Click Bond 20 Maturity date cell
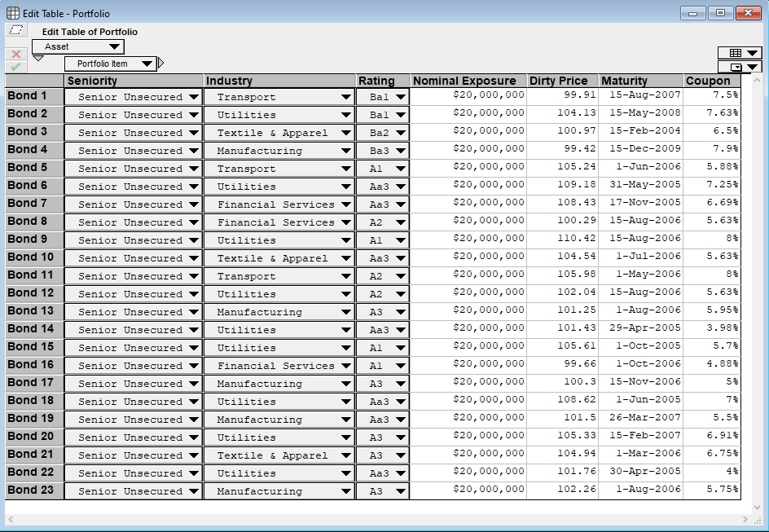This screenshot has height=532, width=769. click(x=640, y=437)
